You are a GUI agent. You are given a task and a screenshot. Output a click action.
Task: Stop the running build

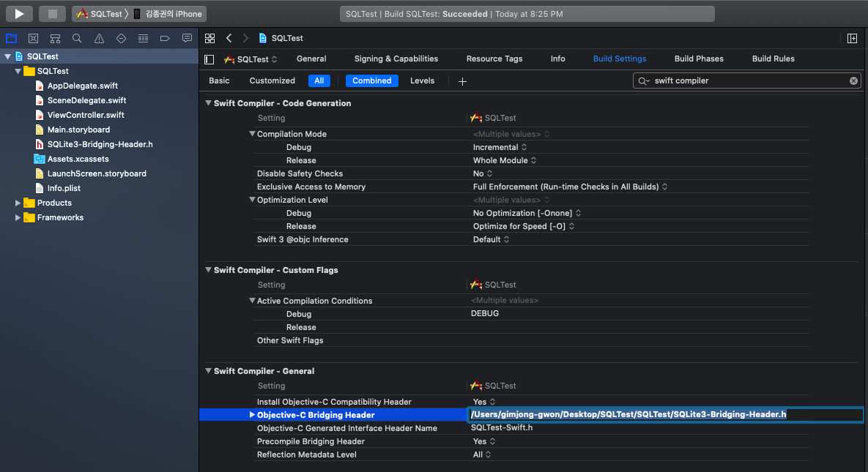(52, 14)
